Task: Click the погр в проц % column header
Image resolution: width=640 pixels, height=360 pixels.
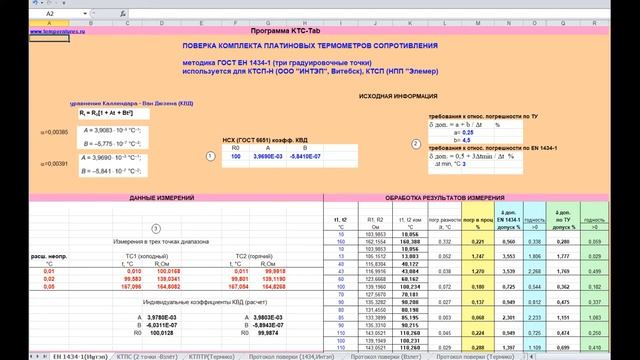Action: [478, 223]
